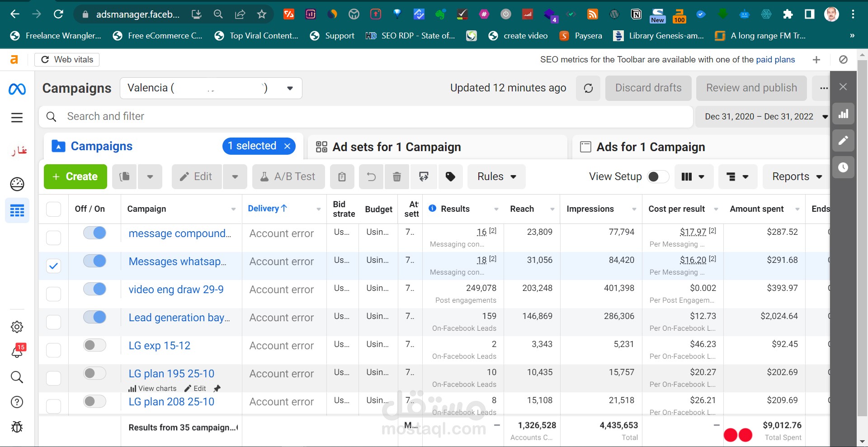This screenshot has height=447, width=868.
Task: Open the edit pencil icon on right rail
Action: (843, 141)
